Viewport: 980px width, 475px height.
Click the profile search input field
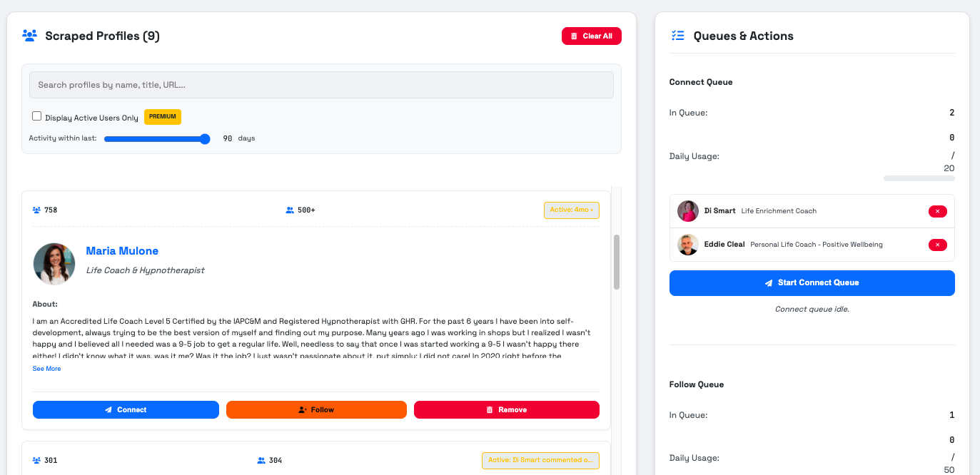tap(320, 84)
